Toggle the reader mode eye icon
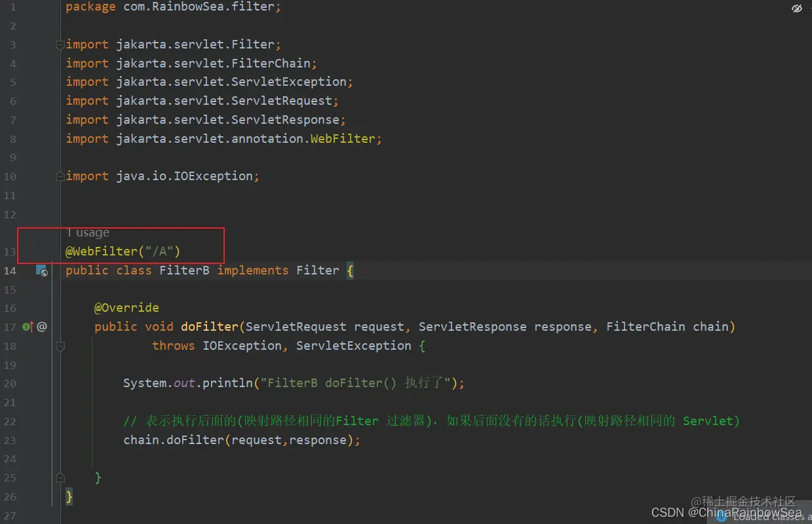 pos(797,9)
